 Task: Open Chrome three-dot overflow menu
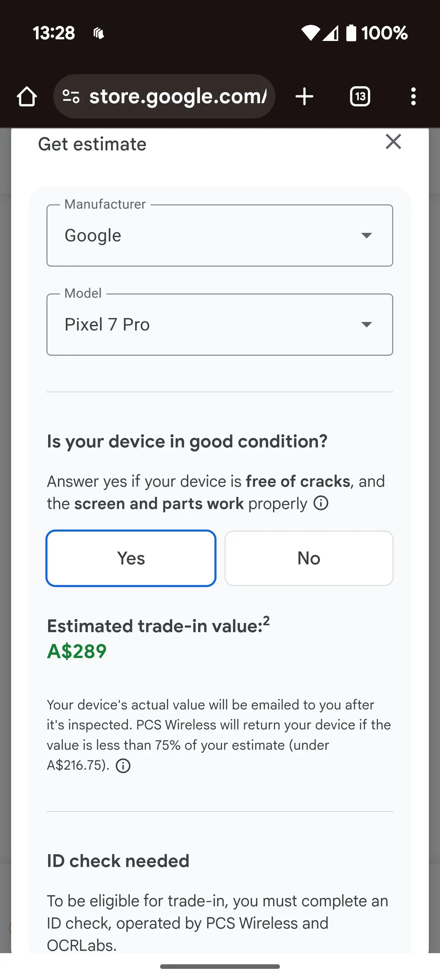pyautogui.click(x=413, y=97)
